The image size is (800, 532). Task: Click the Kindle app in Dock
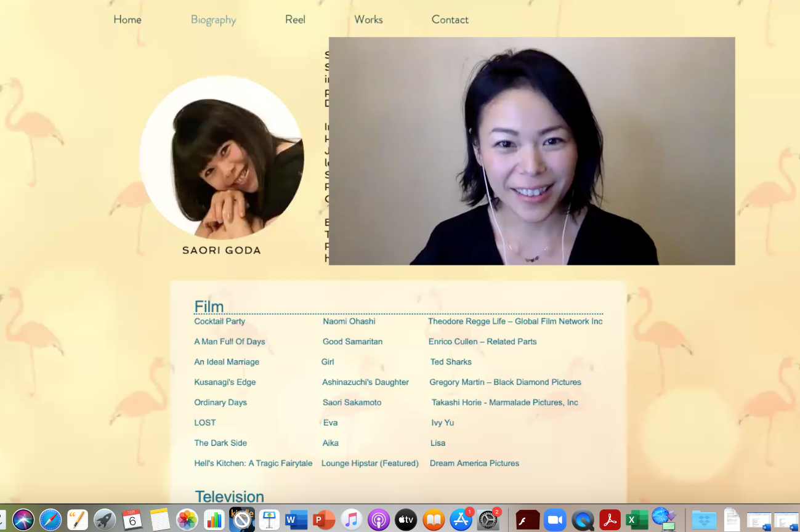(x=241, y=520)
